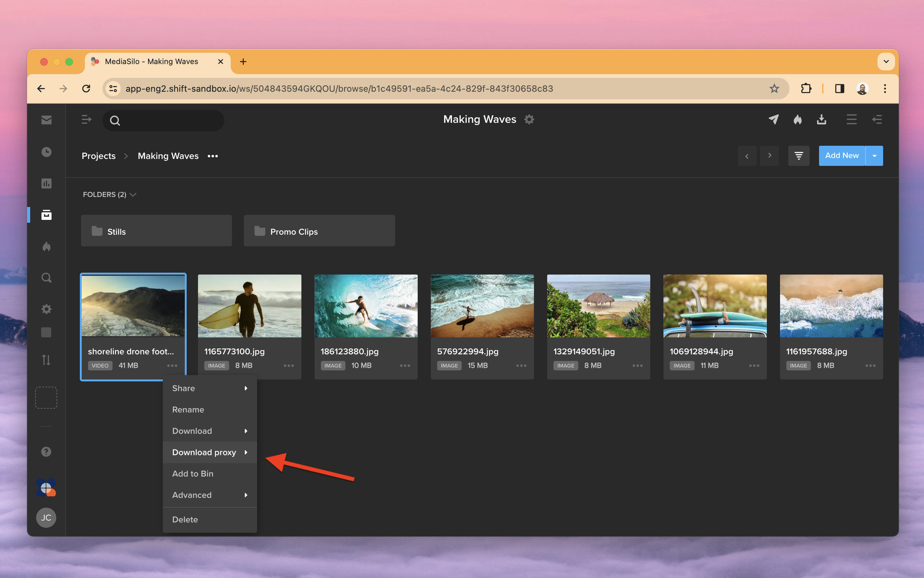
Task: Select the 1165773100.jpg thumbnail
Action: 249,306
